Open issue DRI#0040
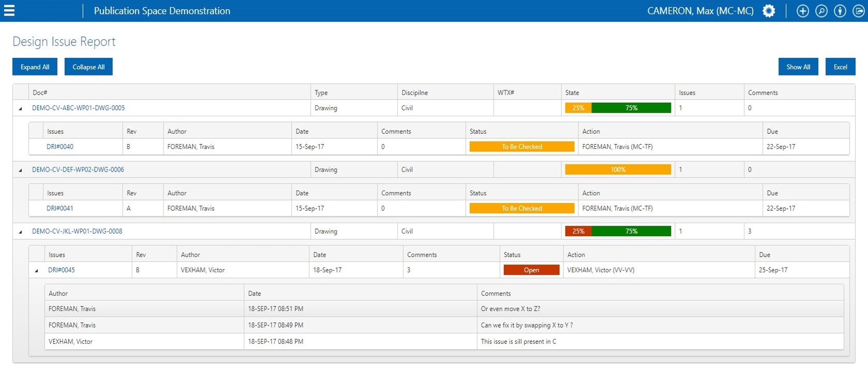Image resolution: width=868 pixels, height=371 pixels. (60, 147)
